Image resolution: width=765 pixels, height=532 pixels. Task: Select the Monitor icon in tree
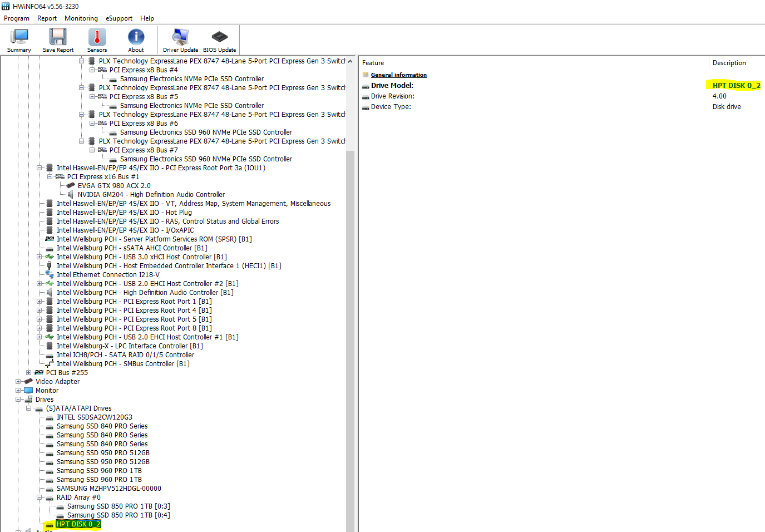(28, 391)
